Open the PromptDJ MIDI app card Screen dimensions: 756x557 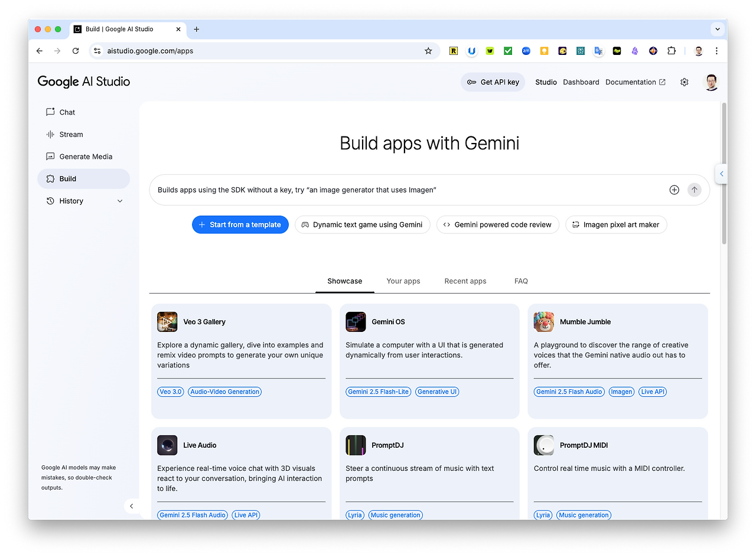[618, 474]
